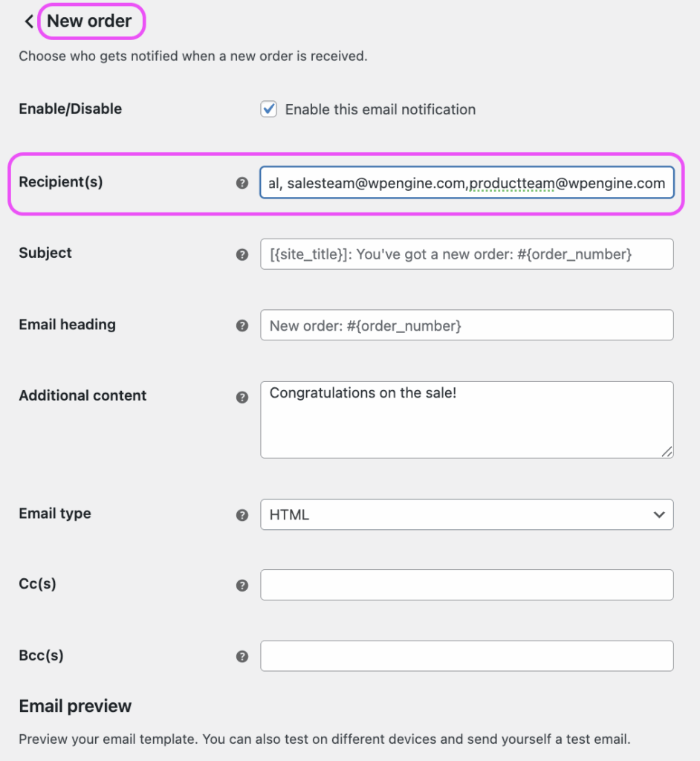Focus the Email heading input field

pyautogui.click(x=467, y=326)
